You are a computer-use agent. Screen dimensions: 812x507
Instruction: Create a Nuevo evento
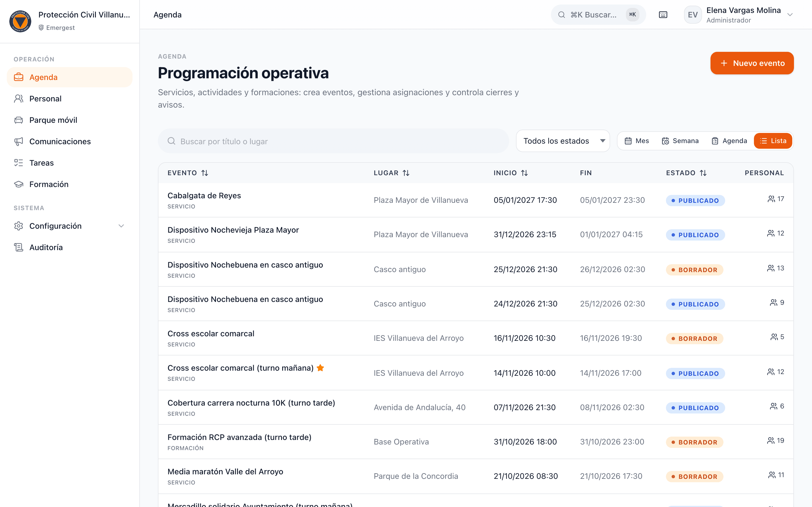tap(752, 63)
